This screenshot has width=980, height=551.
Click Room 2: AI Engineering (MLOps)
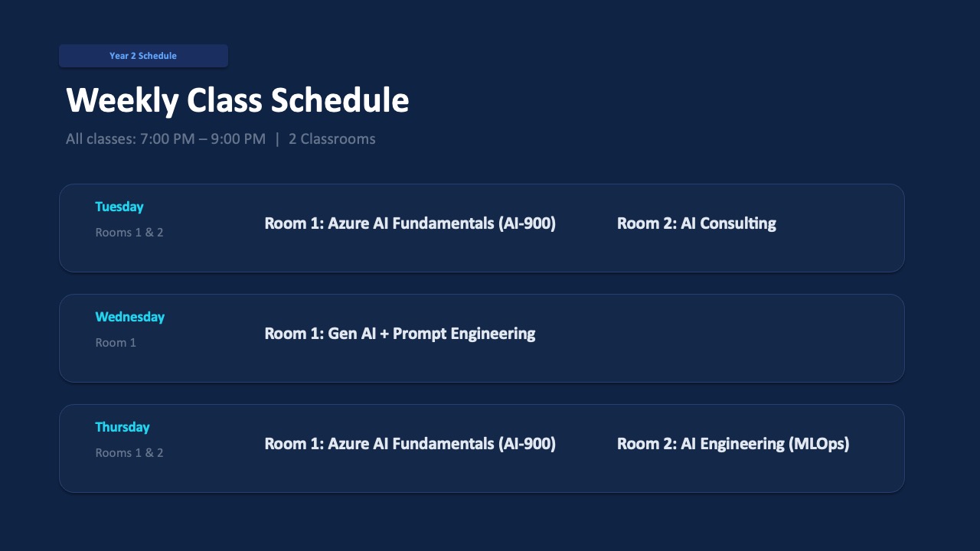pos(733,444)
